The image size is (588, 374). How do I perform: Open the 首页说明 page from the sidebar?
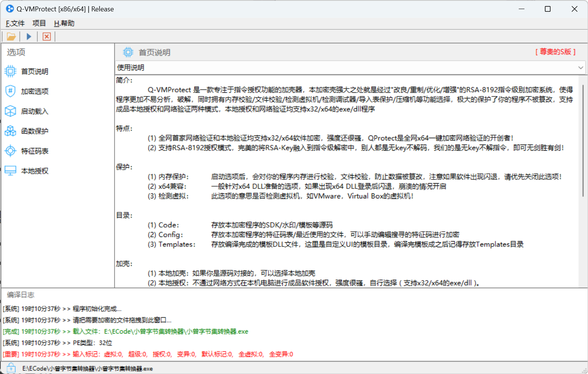34,71
